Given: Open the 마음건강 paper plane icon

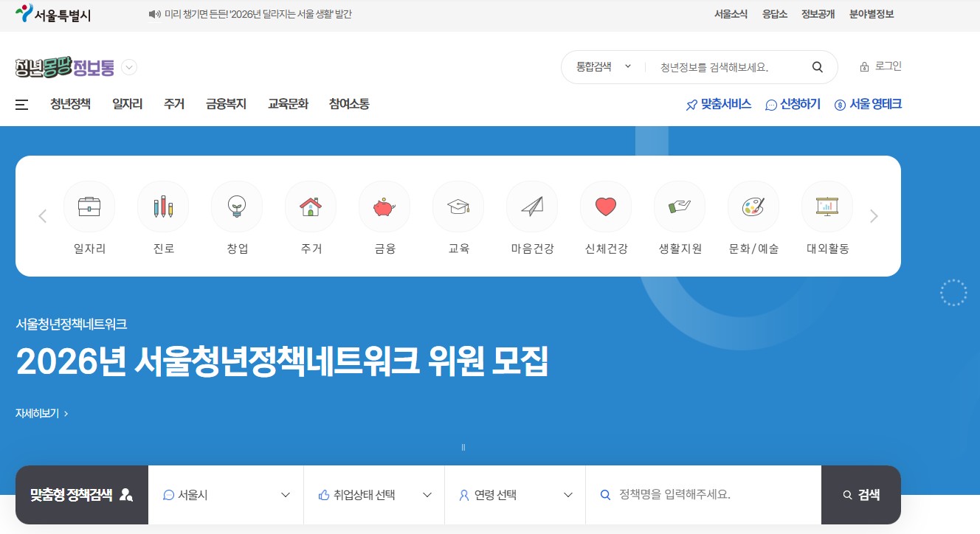Looking at the screenshot, I should coord(532,207).
